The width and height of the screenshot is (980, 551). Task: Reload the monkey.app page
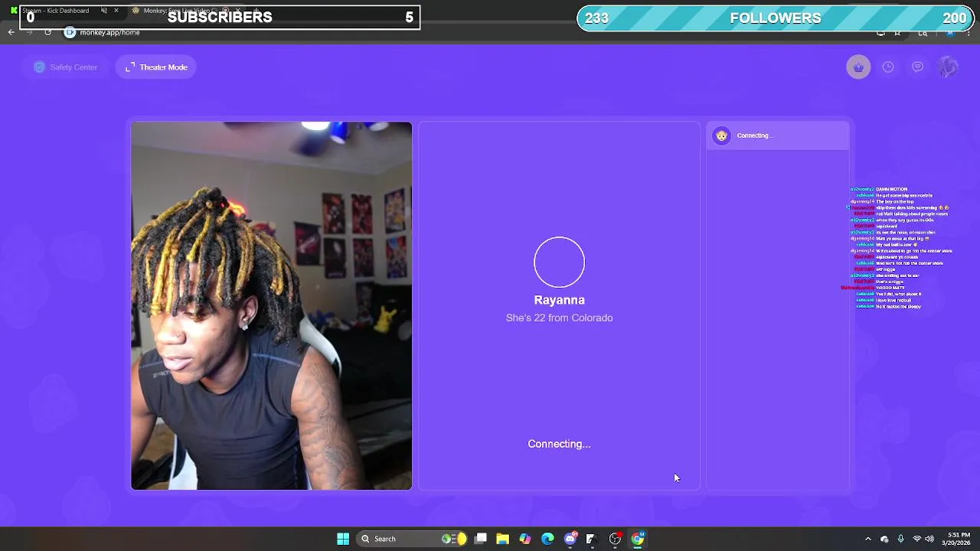tap(47, 32)
